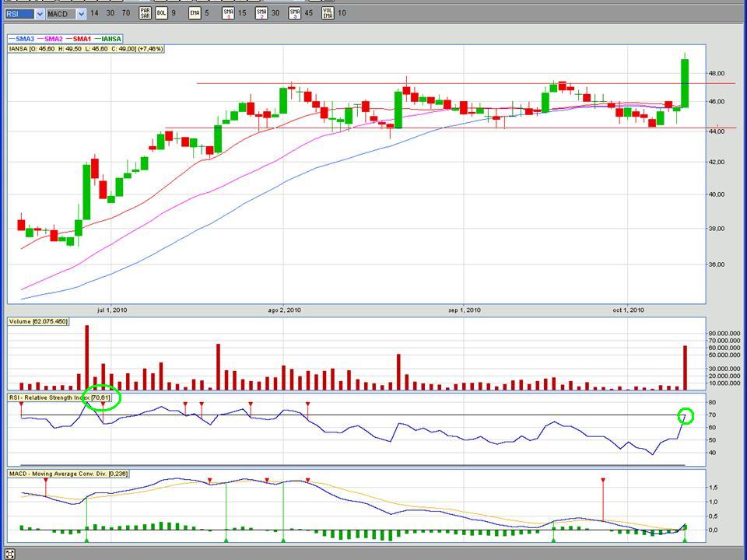Click the RSI panel title label
Viewport: 747px width, 560px height.
(60, 397)
